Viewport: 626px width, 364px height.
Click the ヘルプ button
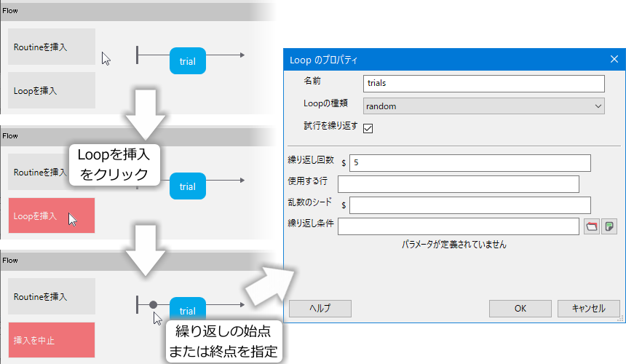320,309
